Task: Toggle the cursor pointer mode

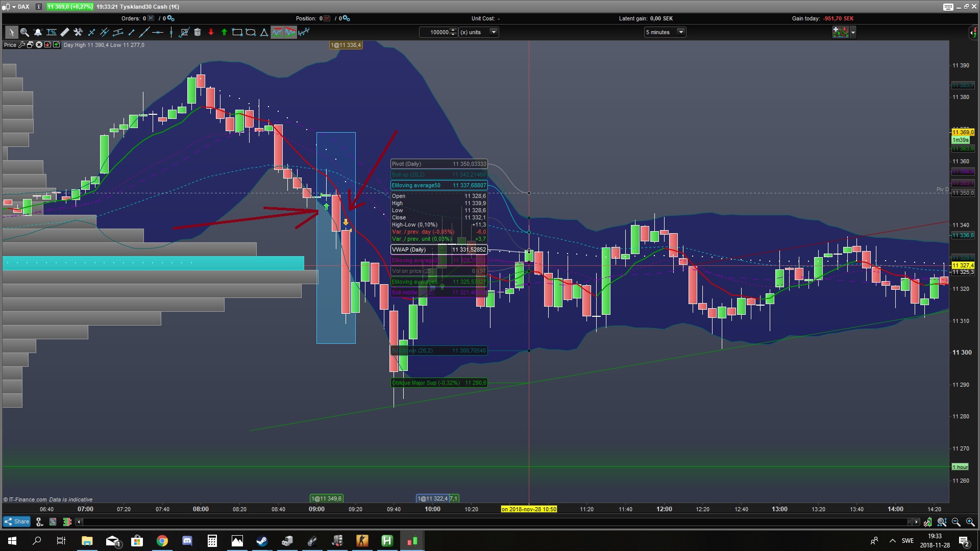Action: (11, 32)
